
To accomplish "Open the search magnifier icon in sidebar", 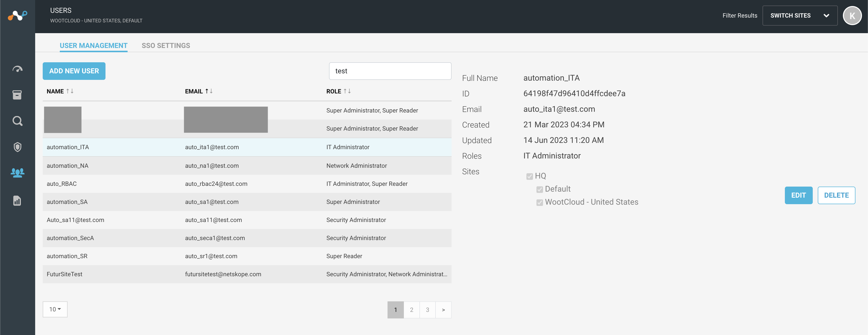I will coord(18,121).
